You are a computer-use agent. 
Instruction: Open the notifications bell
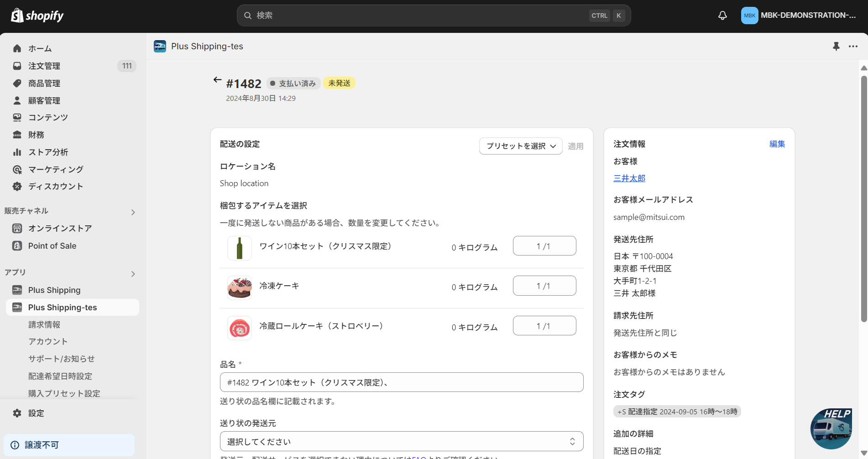pyautogui.click(x=722, y=16)
